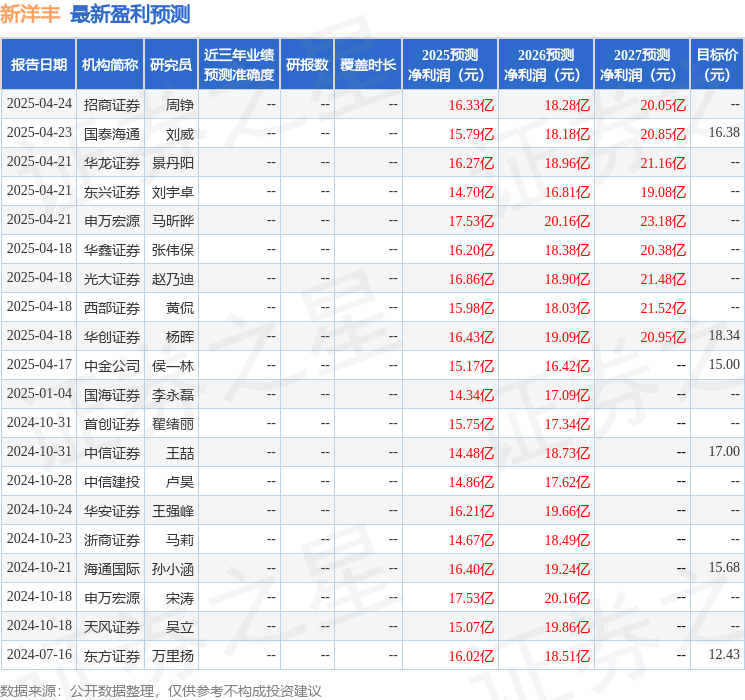Click the 华龙证券 institution cell

coord(112,163)
